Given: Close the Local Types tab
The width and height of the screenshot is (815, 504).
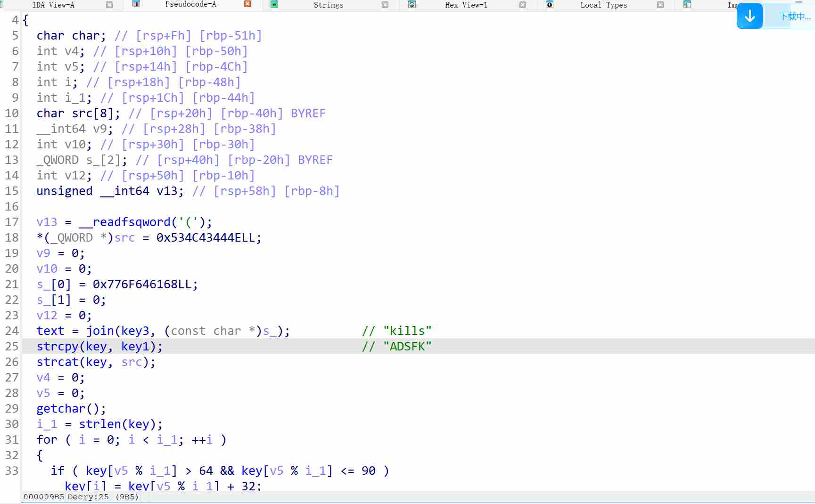Looking at the screenshot, I should (x=660, y=5).
